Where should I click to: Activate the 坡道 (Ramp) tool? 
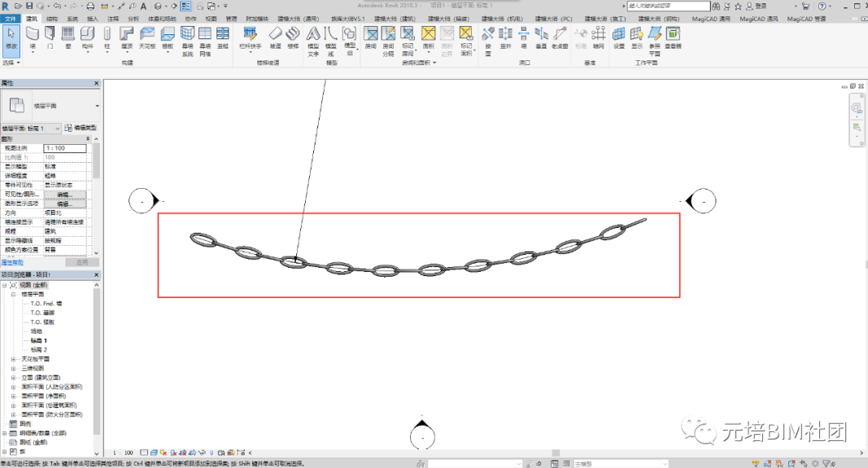click(x=275, y=38)
